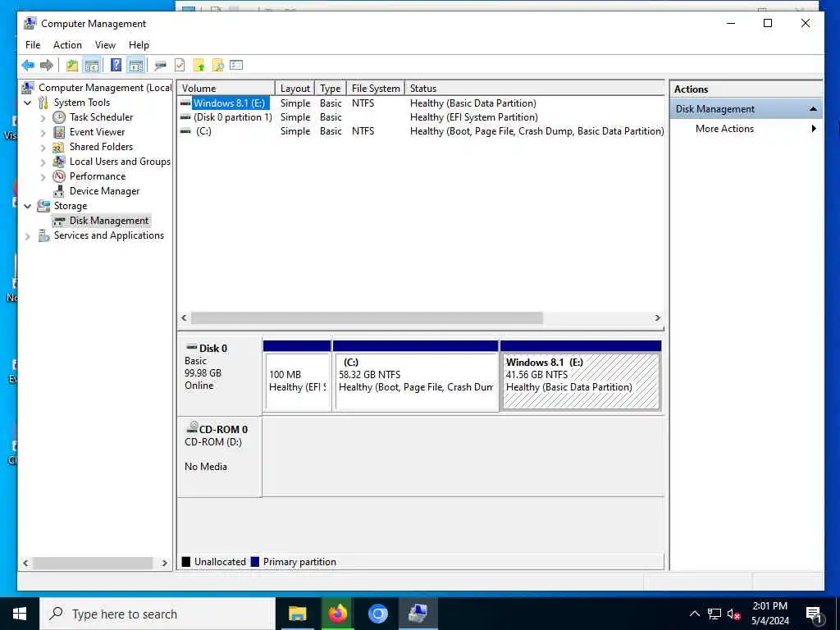Click volume list scroll right arrow

click(657, 318)
